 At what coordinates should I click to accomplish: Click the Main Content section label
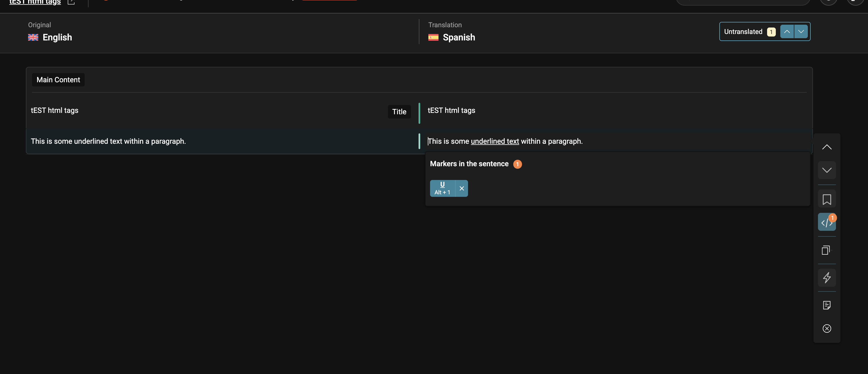coord(58,80)
